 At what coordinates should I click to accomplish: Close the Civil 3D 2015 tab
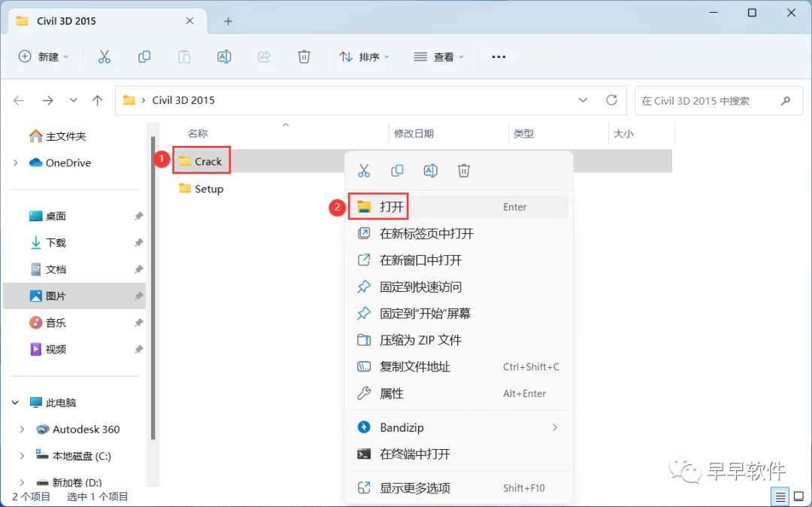point(189,21)
